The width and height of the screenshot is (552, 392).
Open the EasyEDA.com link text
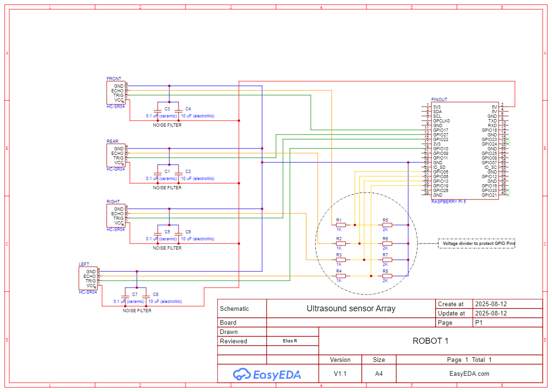pos(469,373)
